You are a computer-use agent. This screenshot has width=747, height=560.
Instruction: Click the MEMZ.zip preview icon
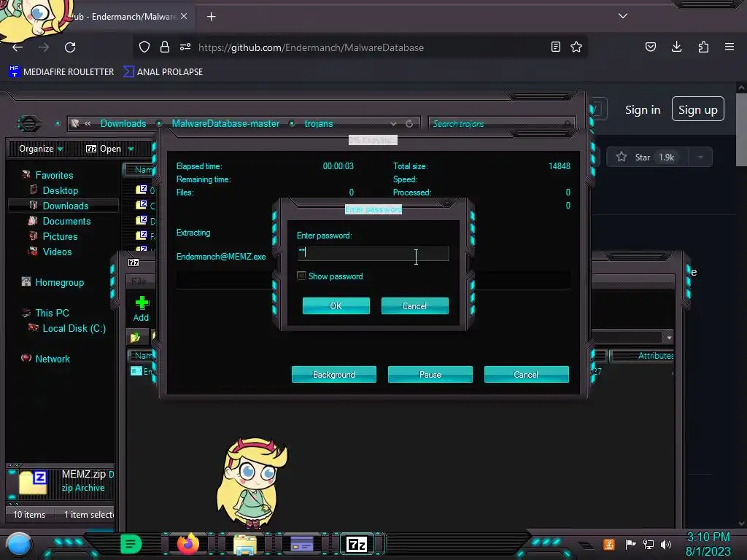33,482
